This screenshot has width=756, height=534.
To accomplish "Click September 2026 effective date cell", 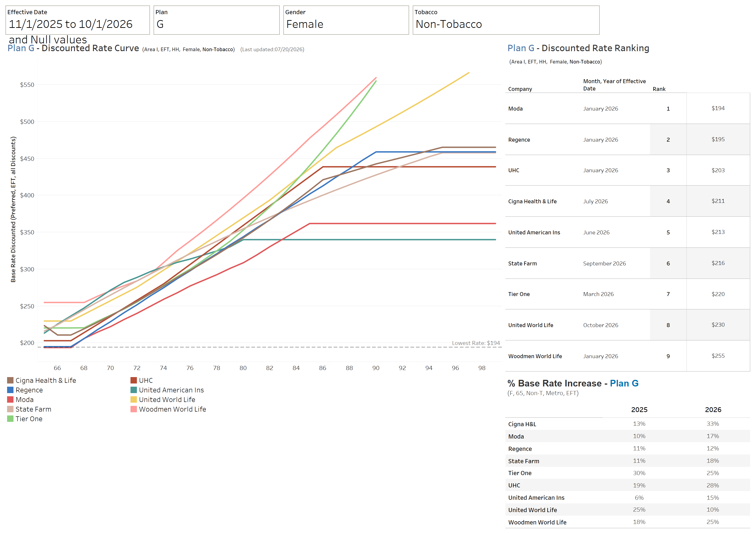I will pos(604,264).
